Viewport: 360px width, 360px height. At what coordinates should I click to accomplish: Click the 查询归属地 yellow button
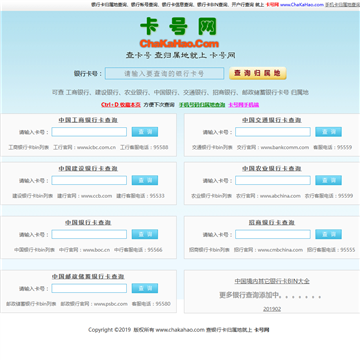pos(258,73)
